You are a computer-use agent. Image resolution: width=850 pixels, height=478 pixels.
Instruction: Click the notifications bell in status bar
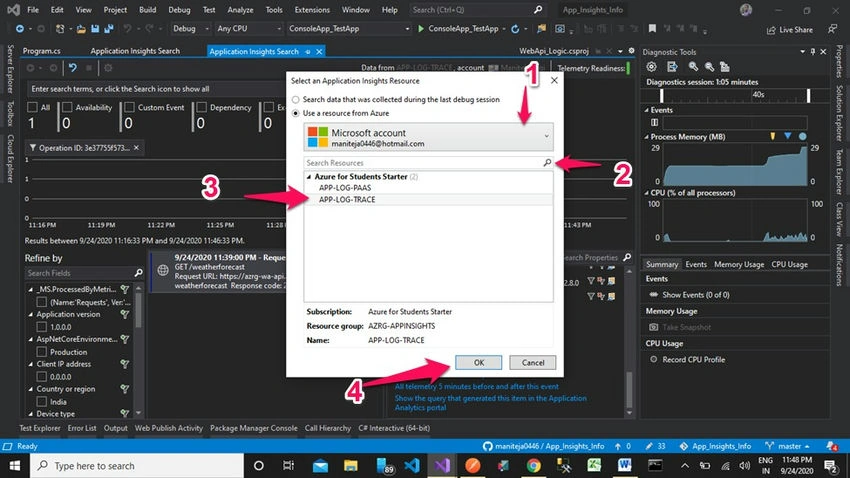pos(831,446)
